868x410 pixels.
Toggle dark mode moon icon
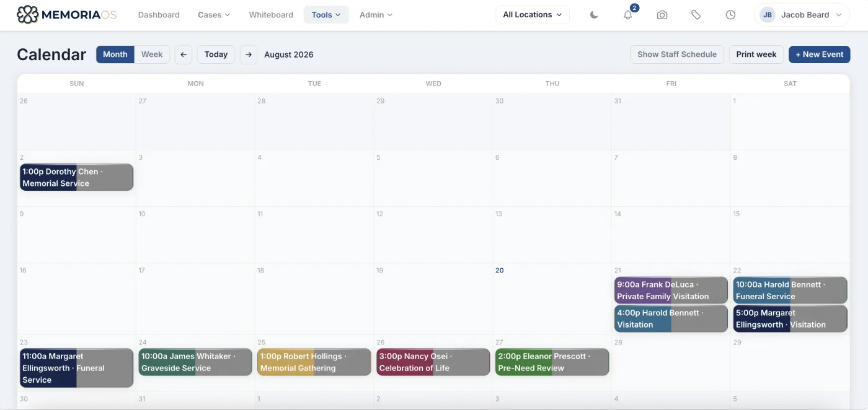click(x=594, y=15)
